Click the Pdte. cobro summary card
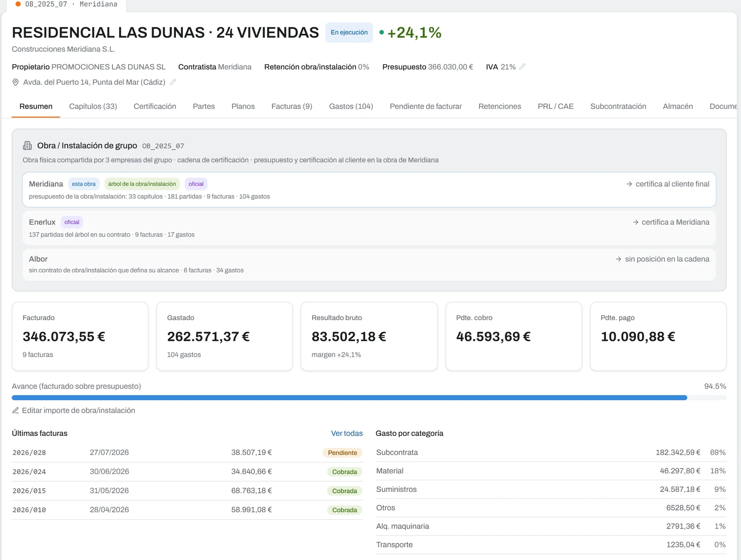 tap(514, 336)
